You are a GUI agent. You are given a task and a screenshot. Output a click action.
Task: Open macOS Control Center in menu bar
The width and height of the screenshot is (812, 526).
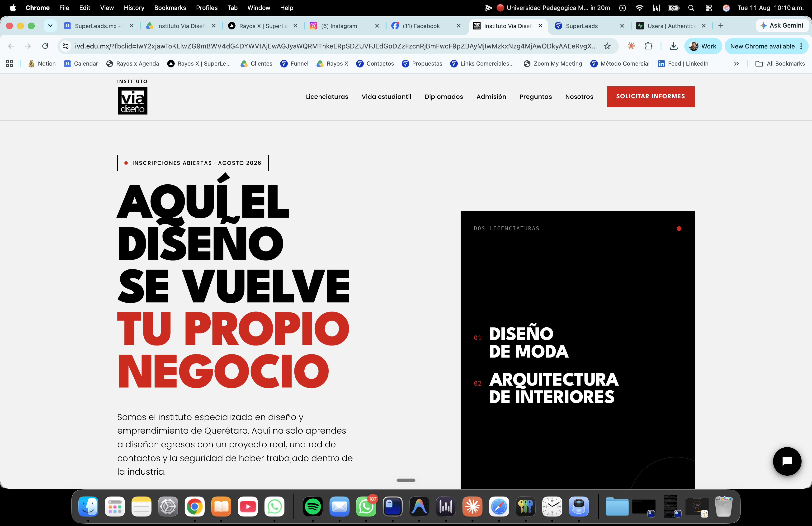pos(709,8)
